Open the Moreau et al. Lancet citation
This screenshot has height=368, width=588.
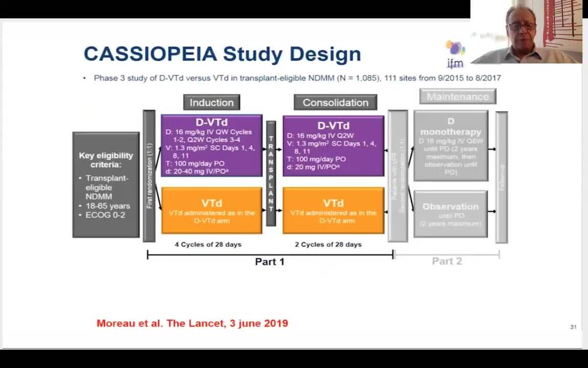coord(192,323)
